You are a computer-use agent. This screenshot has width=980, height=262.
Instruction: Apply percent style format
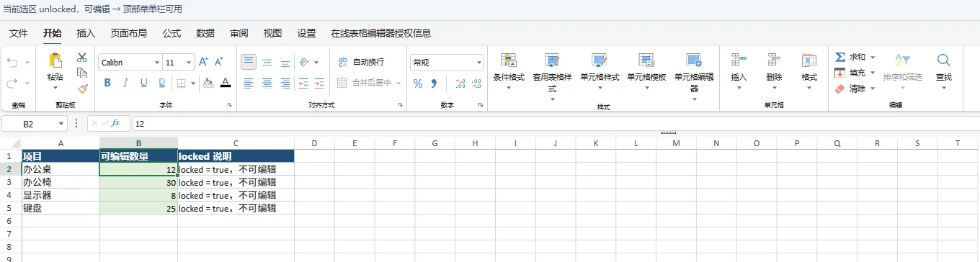[418, 83]
